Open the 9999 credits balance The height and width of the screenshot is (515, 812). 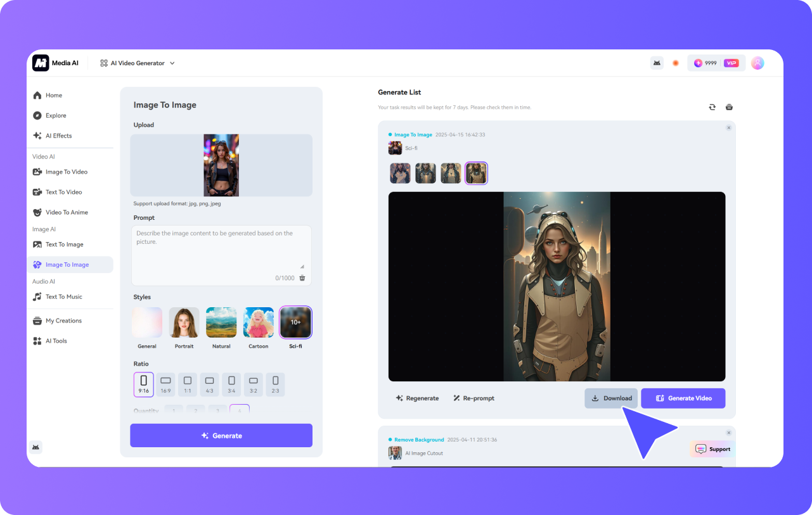tap(706, 63)
